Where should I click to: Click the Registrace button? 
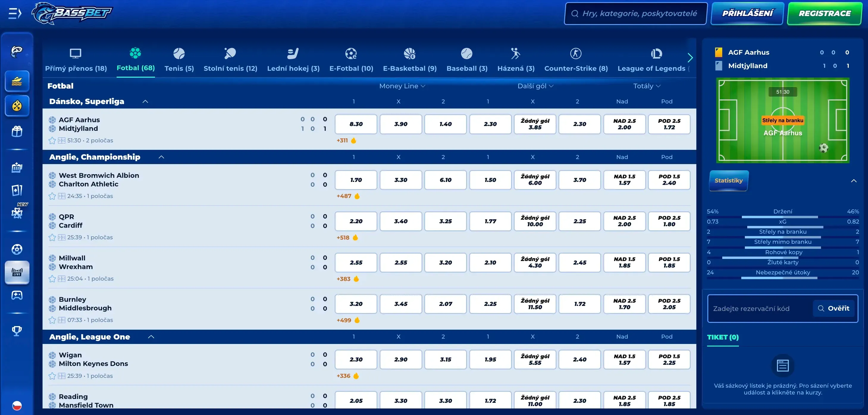tap(825, 13)
